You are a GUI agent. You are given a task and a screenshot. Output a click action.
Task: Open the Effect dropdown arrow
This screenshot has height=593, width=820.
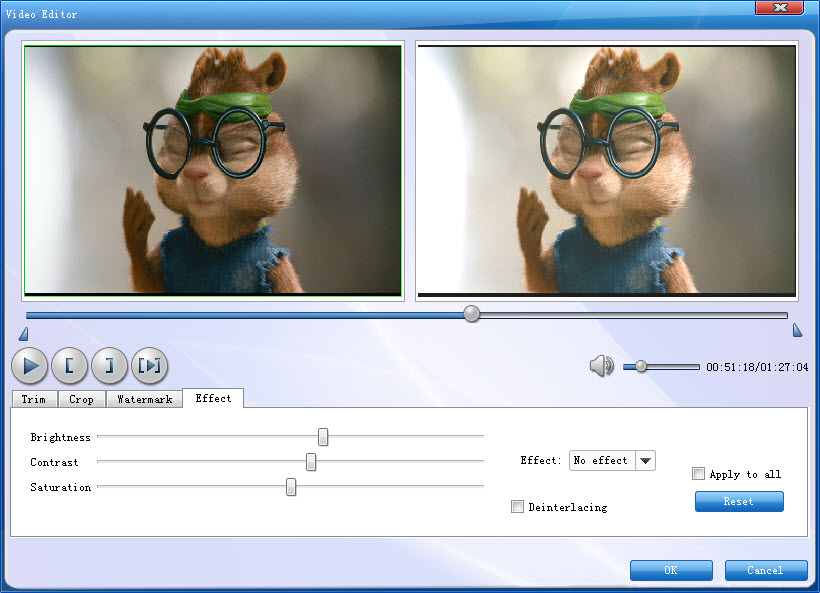coord(645,461)
